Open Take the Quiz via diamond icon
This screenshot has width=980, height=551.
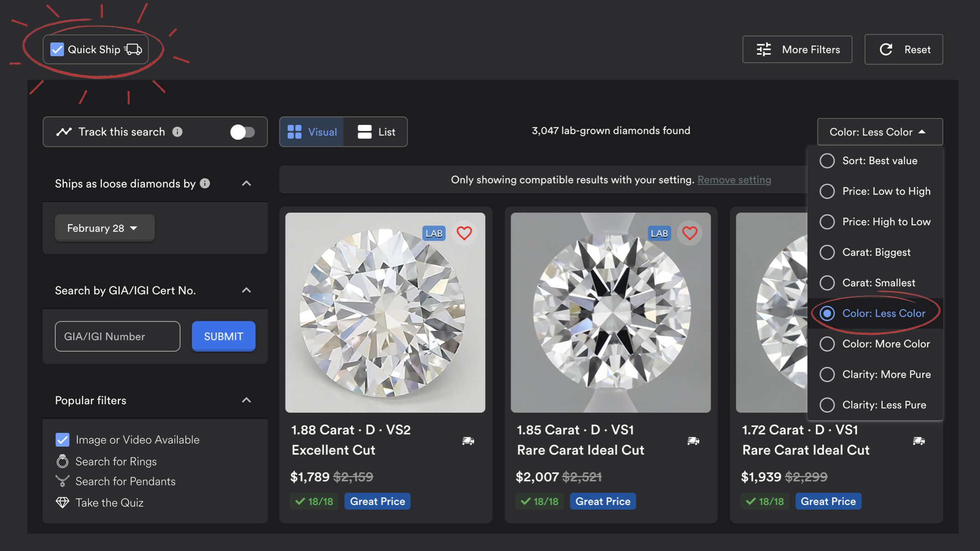[x=62, y=502]
